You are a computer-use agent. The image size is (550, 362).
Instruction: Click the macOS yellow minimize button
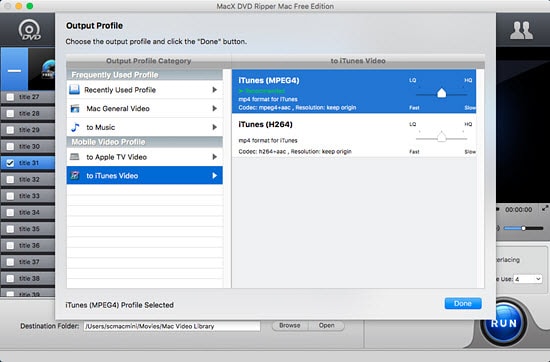[x=19, y=6]
